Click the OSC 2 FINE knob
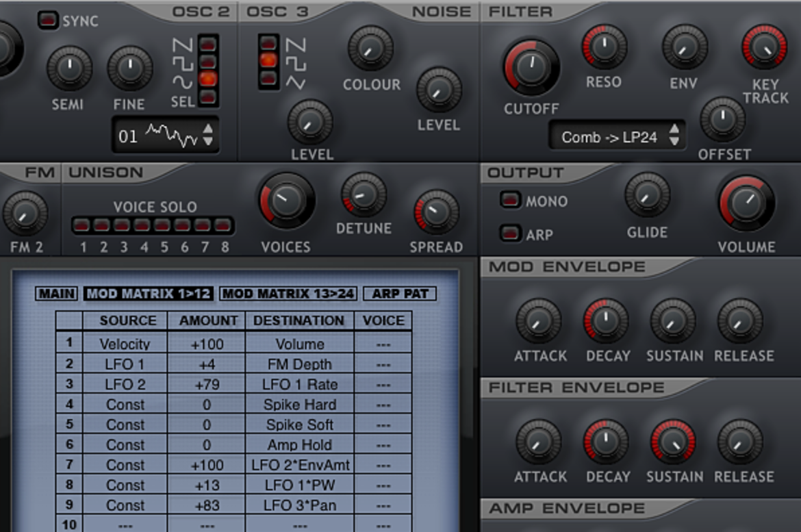Viewport: 801px width, 532px height. click(x=130, y=68)
